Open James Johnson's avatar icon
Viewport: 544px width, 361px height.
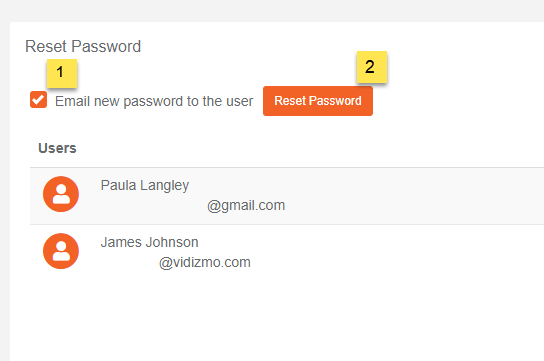[x=61, y=251]
